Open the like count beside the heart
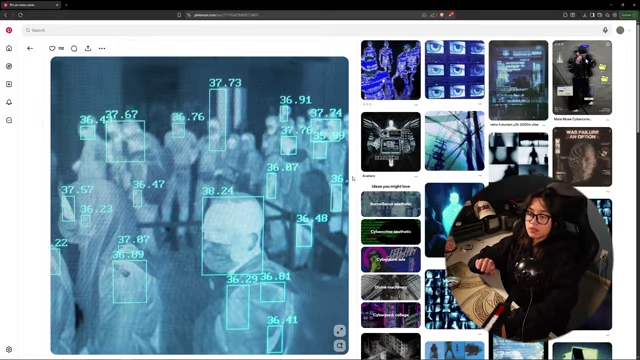Image resolution: width=640 pixels, height=360 pixels. pos(61,48)
